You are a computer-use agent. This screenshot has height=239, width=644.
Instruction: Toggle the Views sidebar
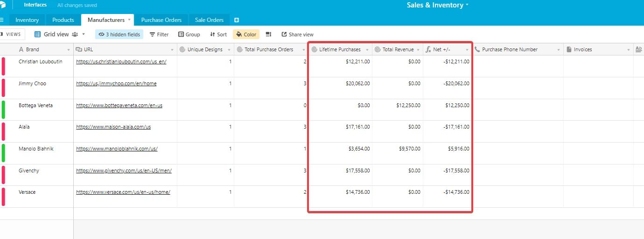tap(11, 34)
